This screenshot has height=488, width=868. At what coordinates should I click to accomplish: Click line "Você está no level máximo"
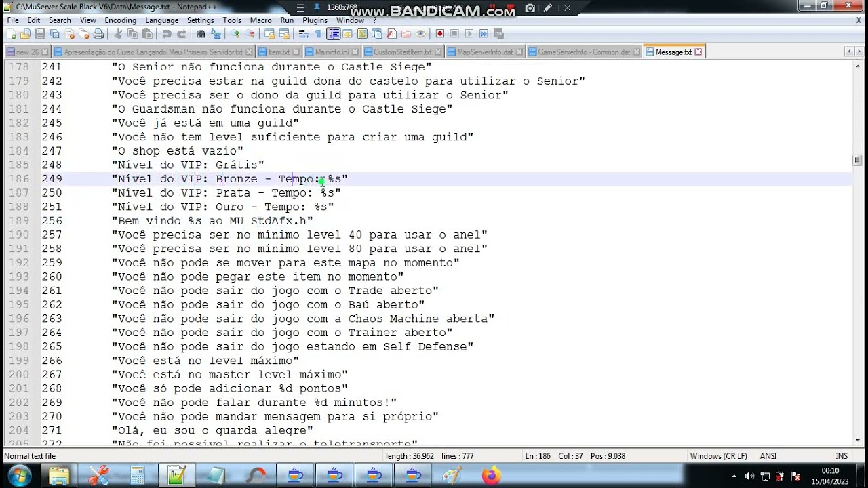pos(205,361)
